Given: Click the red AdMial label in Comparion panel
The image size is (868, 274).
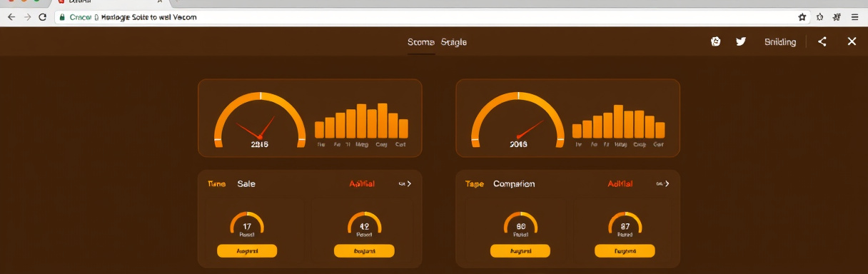Looking at the screenshot, I should [x=620, y=184].
